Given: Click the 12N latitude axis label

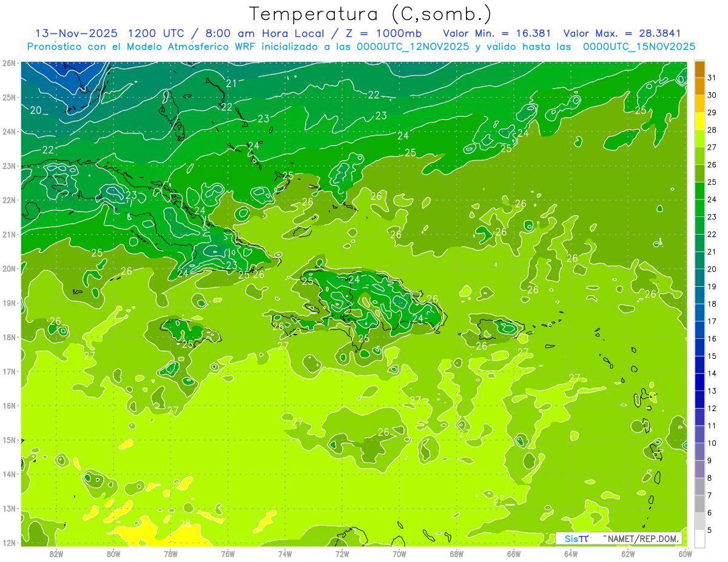Looking at the screenshot, I should coord(8,543).
